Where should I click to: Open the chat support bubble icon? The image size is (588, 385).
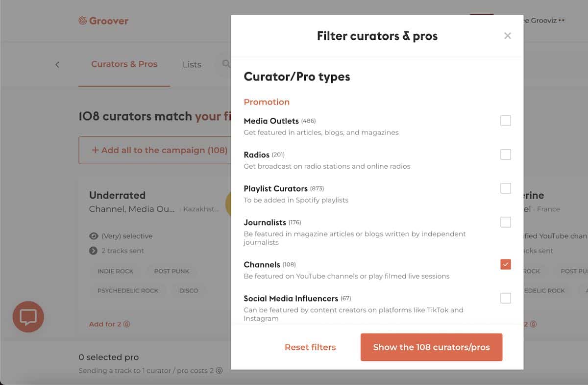pos(28,317)
